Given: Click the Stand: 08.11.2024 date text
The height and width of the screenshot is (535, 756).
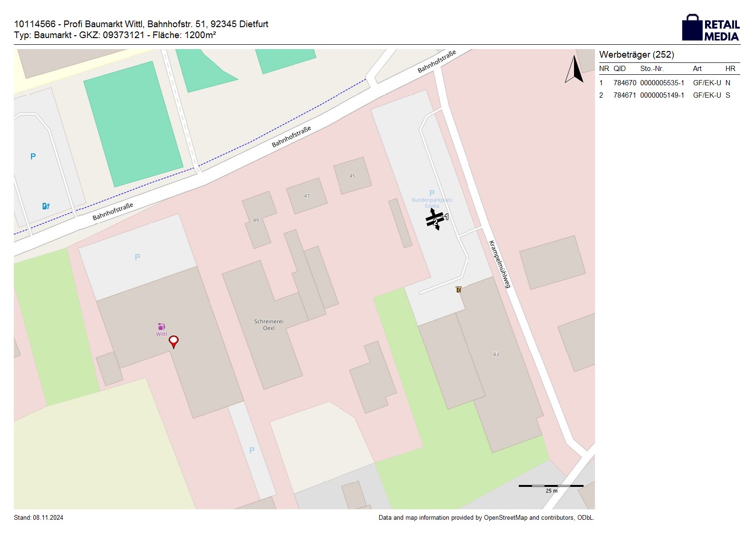Looking at the screenshot, I should pos(39,518).
